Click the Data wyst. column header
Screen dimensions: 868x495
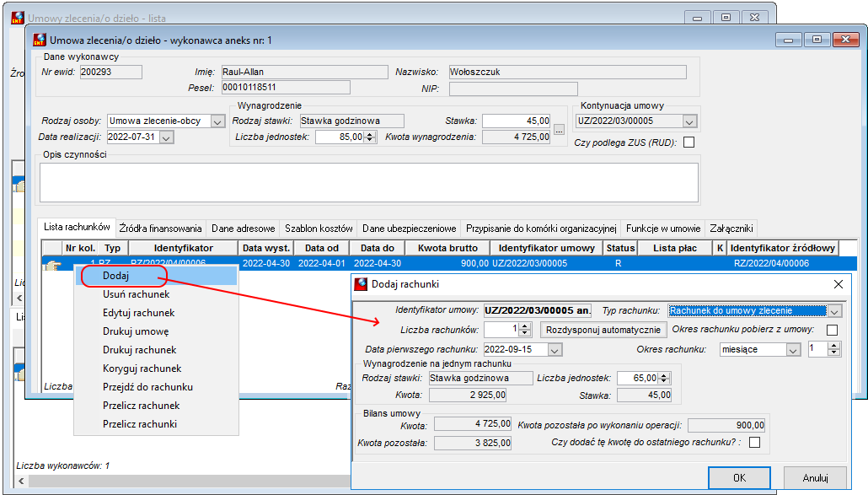point(265,248)
